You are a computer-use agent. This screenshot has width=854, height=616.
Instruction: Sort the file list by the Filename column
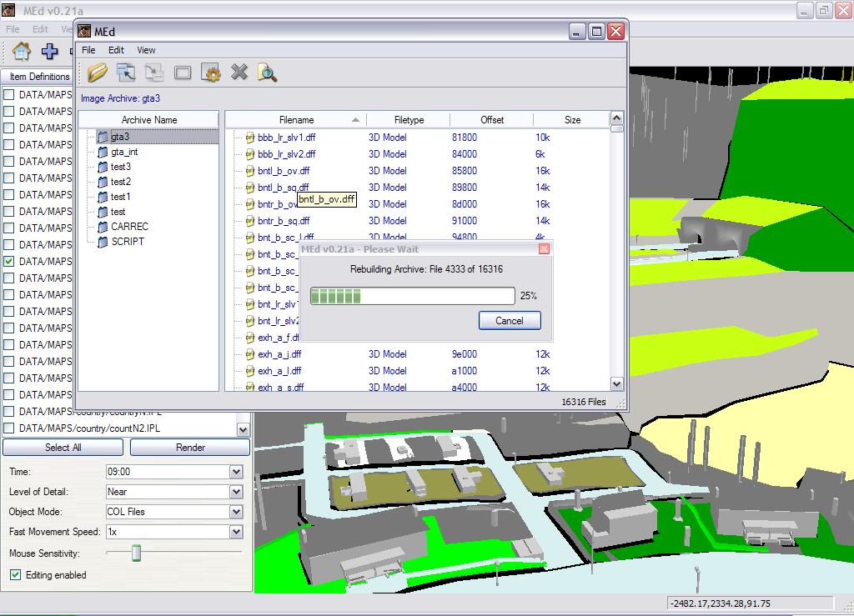(296, 120)
